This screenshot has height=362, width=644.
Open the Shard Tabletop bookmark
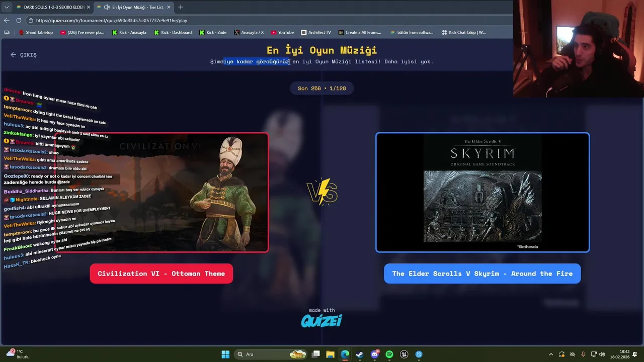pyautogui.click(x=36, y=32)
